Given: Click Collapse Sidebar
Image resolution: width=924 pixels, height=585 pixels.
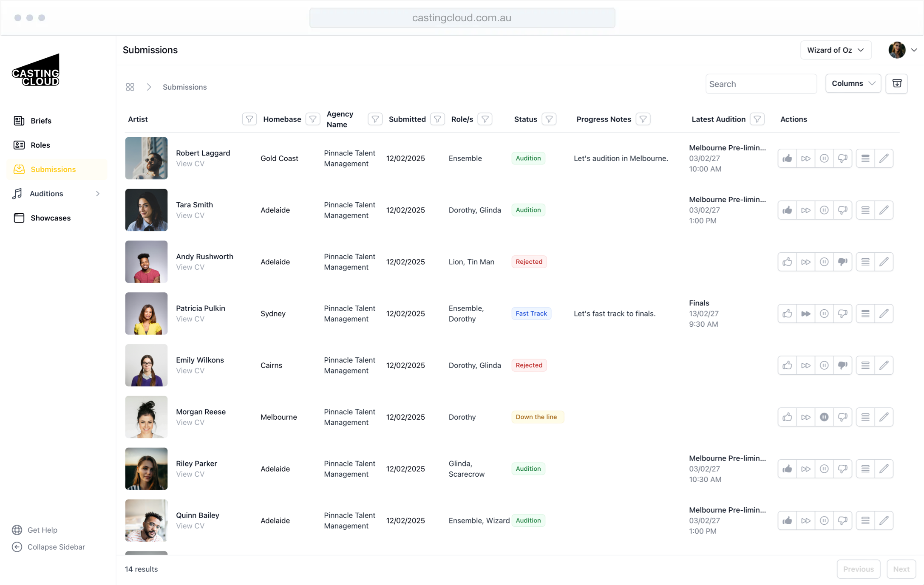Looking at the screenshot, I should pos(56,547).
